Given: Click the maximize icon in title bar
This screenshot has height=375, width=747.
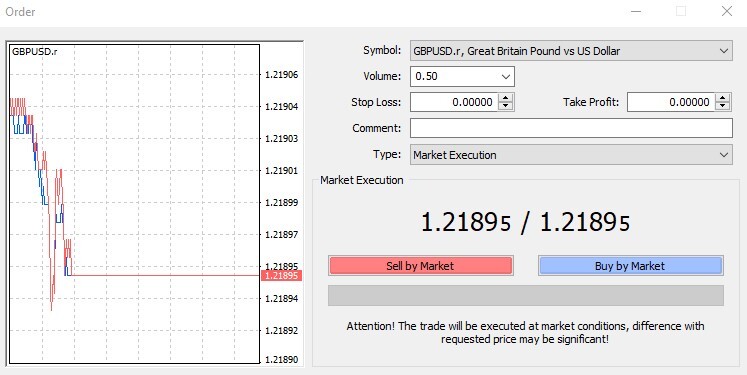Looking at the screenshot, I should pos(681,11).
